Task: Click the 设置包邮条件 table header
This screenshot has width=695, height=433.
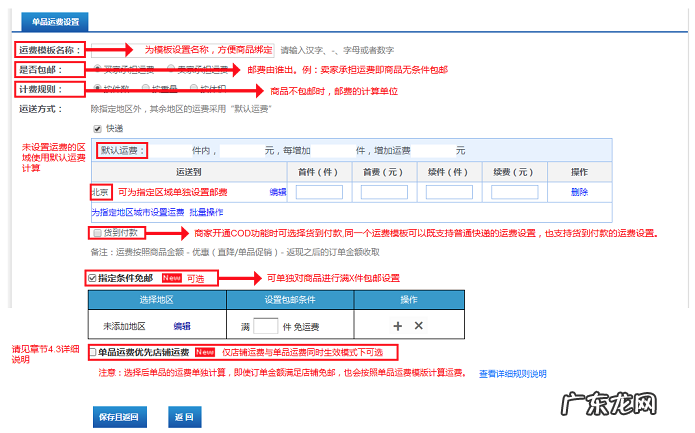Action: pos(290,300)
